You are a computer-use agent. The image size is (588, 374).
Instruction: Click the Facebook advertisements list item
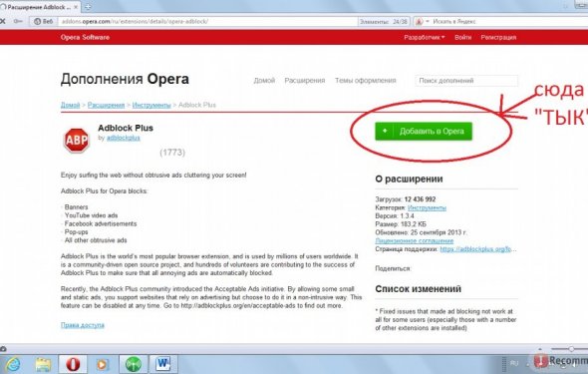(x=101, y=223)
